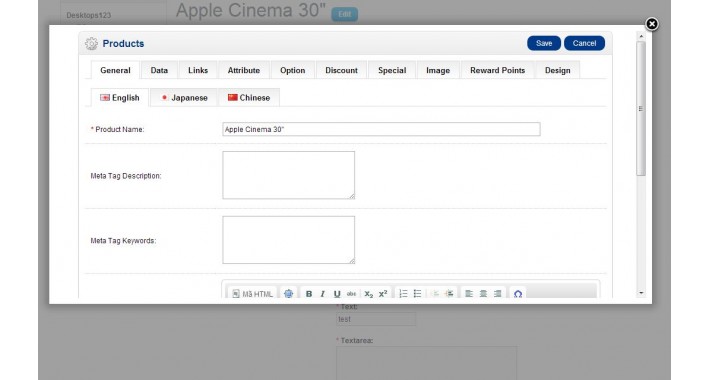Click Desktops123 in the background sidebar
This screenshot has width=710, height=380.
(x=89, y=15)
